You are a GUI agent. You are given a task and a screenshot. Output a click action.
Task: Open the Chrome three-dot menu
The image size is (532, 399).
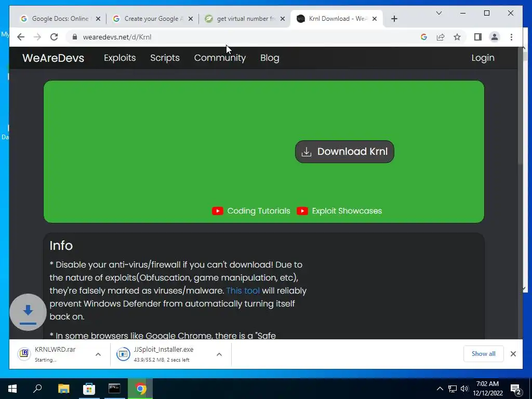[x=511, y=37]
